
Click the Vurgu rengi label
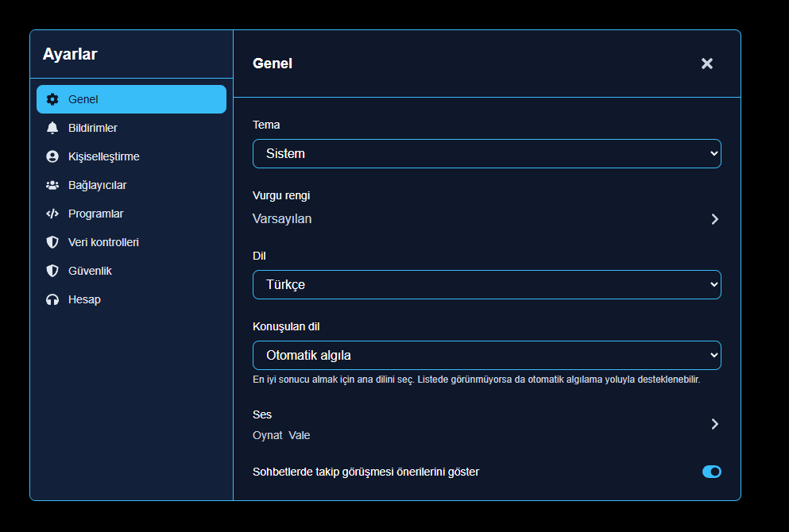click(281, 195)
